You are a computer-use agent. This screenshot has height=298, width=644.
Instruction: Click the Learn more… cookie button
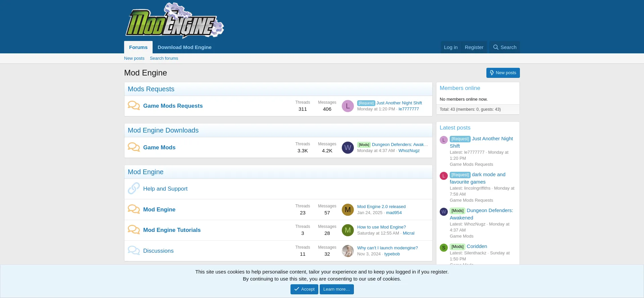point(336,289)
